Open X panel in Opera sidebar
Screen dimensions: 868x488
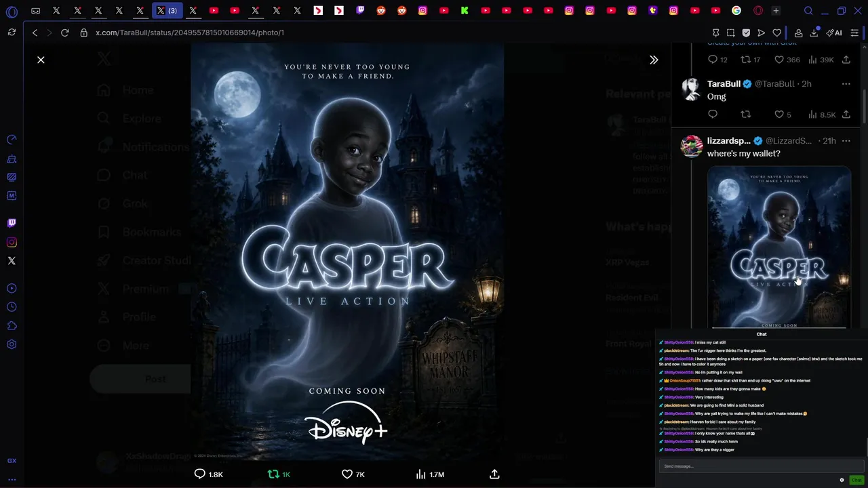(12, 261)
